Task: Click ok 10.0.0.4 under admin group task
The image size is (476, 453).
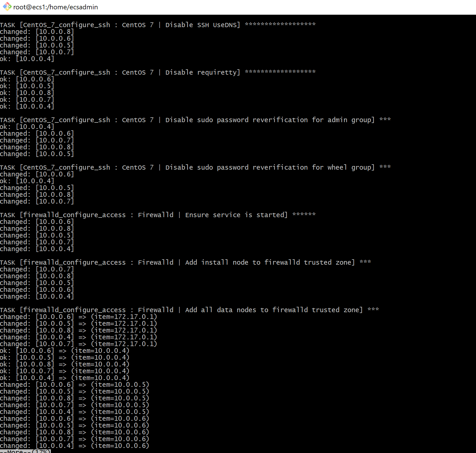Action: coord(27,127)
